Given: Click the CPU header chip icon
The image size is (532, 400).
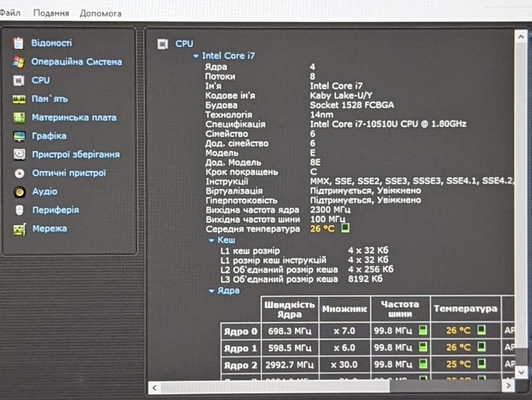Looking at the screenshot, I should pyautogui.click(x=163, y=44).
